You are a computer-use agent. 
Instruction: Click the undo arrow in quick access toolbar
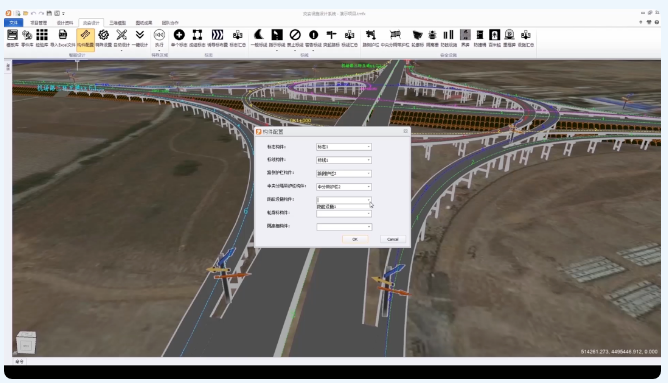(x=33, y=13)
